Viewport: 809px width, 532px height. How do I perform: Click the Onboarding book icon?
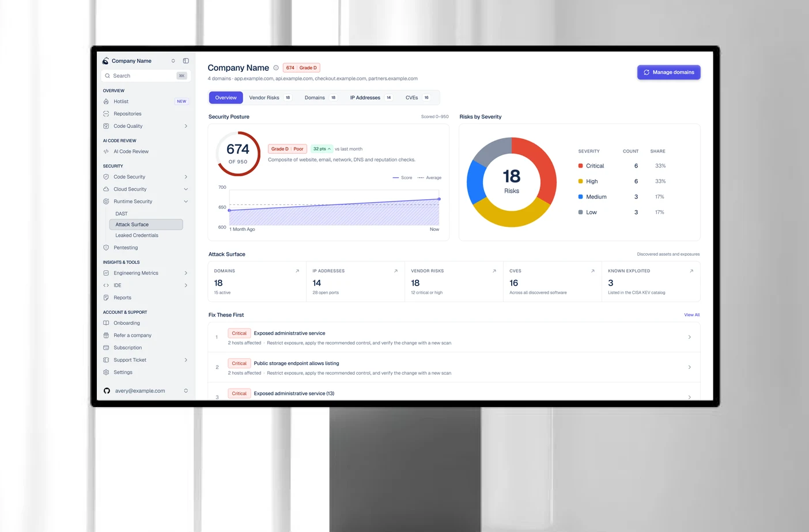pyautogui.click(x=106, y=323)
